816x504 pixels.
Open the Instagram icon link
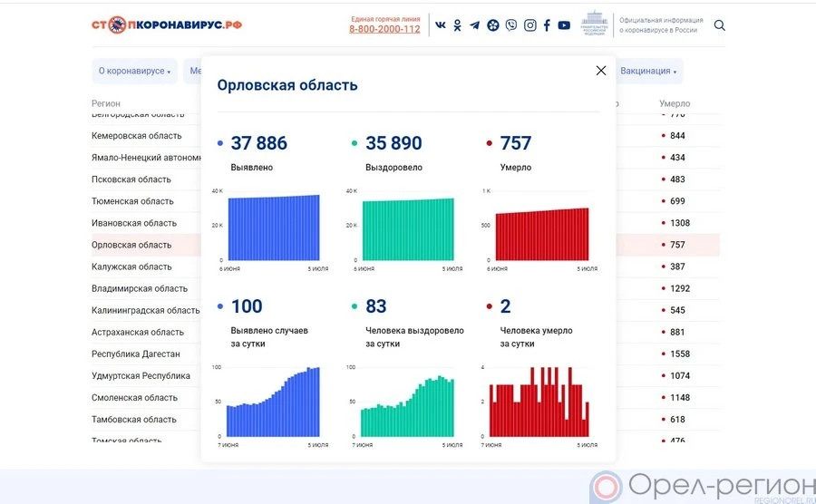[529, 25]
